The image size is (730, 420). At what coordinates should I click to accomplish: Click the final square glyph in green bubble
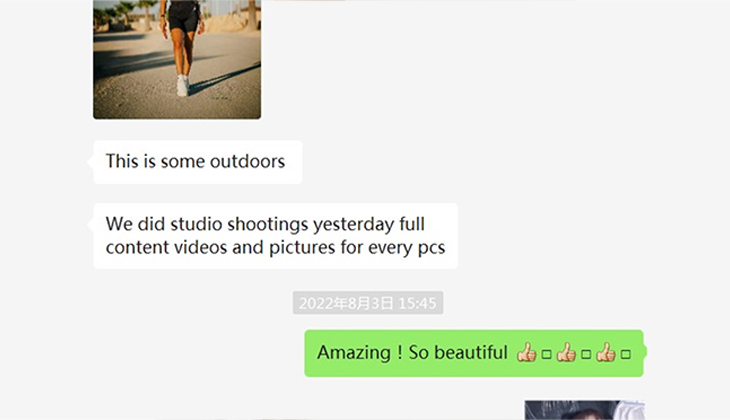(x=626, y=354)
